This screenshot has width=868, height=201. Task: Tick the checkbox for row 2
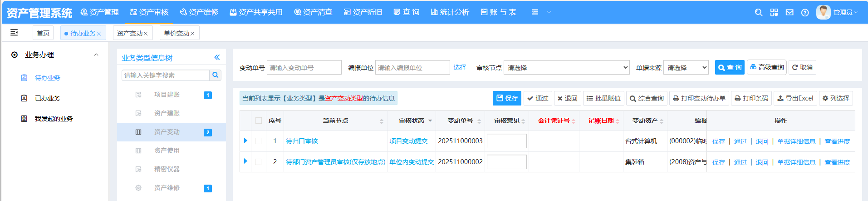258,161
